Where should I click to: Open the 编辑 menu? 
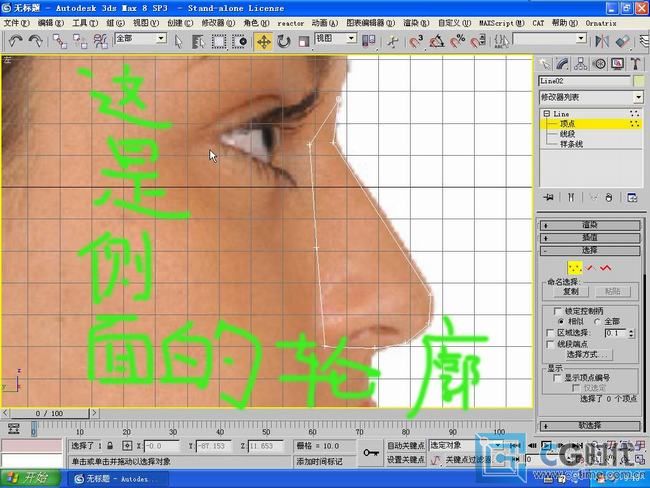tap(51, 23)
